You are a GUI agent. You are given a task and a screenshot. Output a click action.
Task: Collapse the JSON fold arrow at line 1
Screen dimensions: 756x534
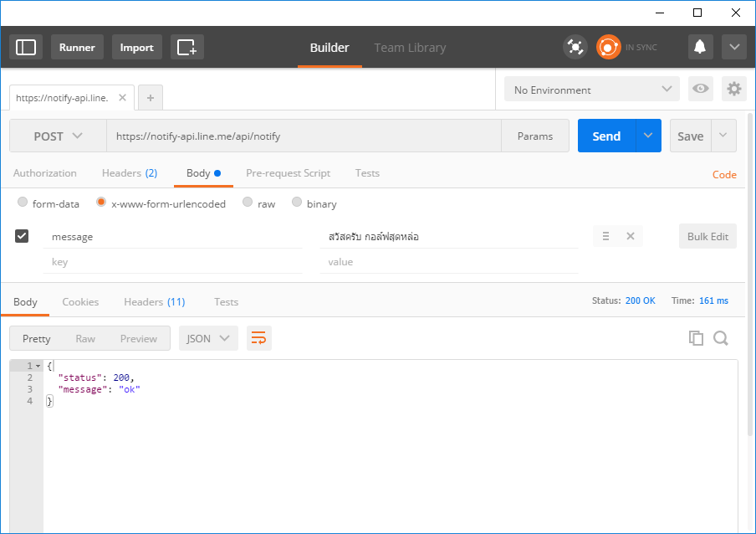tap(38, 366)
